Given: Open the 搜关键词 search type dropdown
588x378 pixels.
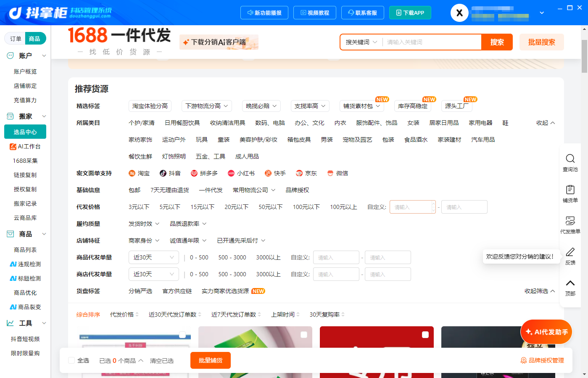Looking at the screenshot, I should (361, 42).
